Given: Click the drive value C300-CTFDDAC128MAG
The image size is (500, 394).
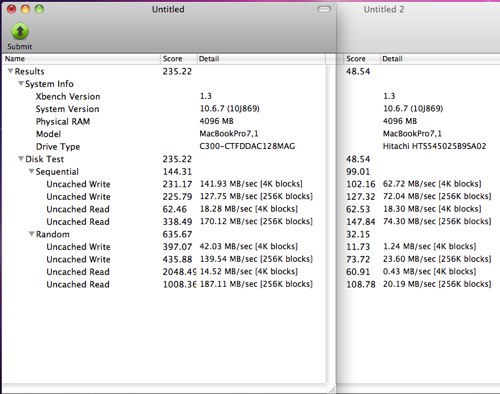Looking at the screenshot, I should click(247, 146).
